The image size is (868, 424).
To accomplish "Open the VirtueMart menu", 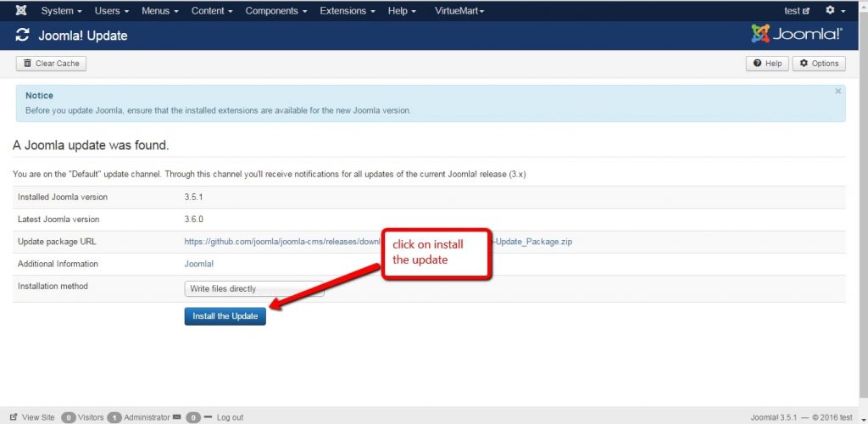I will pos(459,10).
